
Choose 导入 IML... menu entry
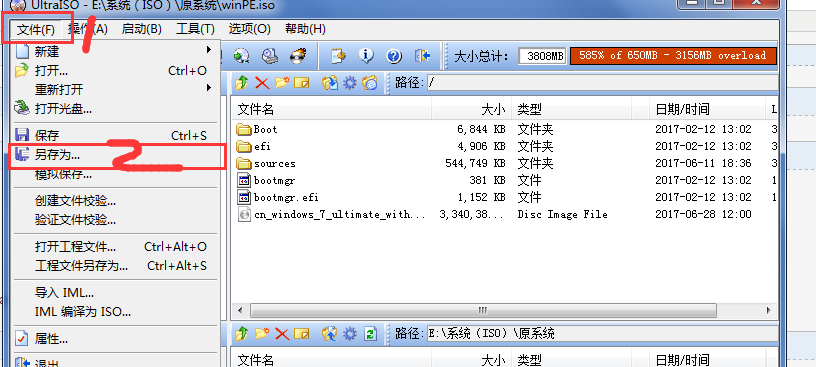[115, 293]
